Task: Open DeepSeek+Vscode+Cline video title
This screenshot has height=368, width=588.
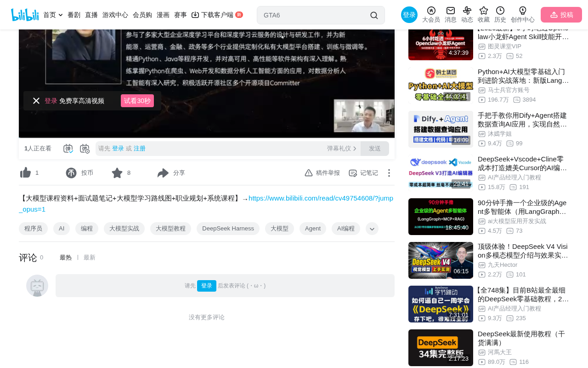Action: [523, 163]
